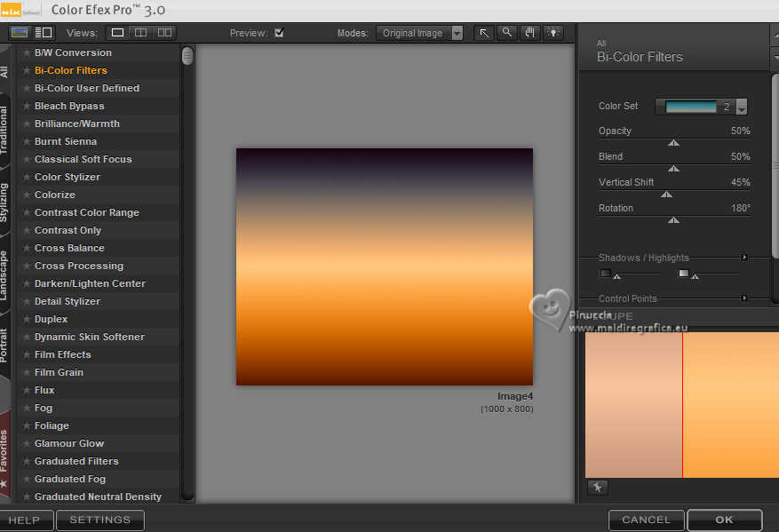The height and width of the screenshot is (532, 779).
Task: Select Cross Processing filter from list
Action: [78, 266]
